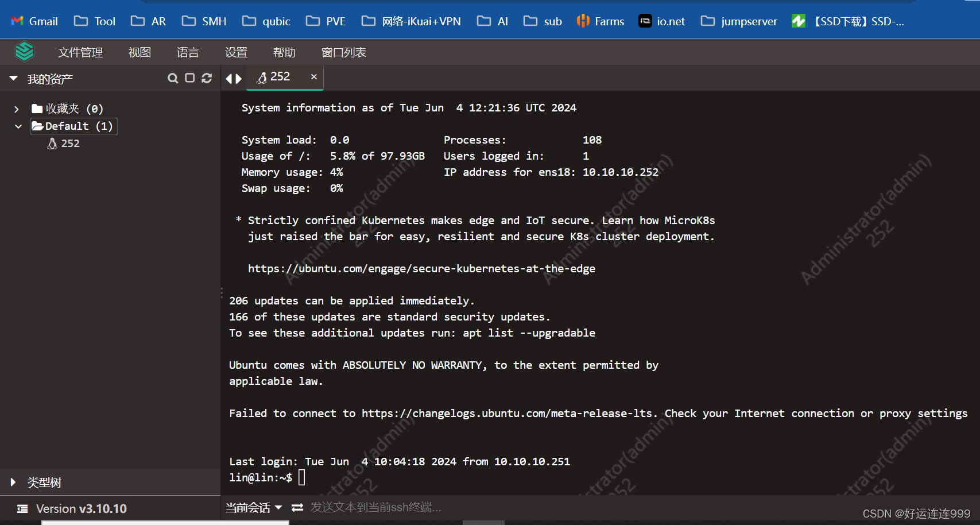Open the SMH bookmarks folder
Viewport: 980px width, 525px height.
pyautogui.click(x=204, y=21)
